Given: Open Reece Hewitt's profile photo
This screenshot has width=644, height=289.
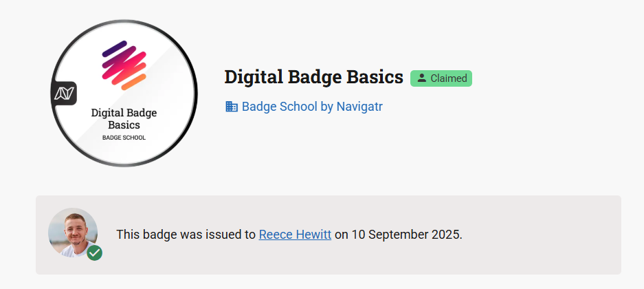Looking at the screenshot, I should pos(71,231).
